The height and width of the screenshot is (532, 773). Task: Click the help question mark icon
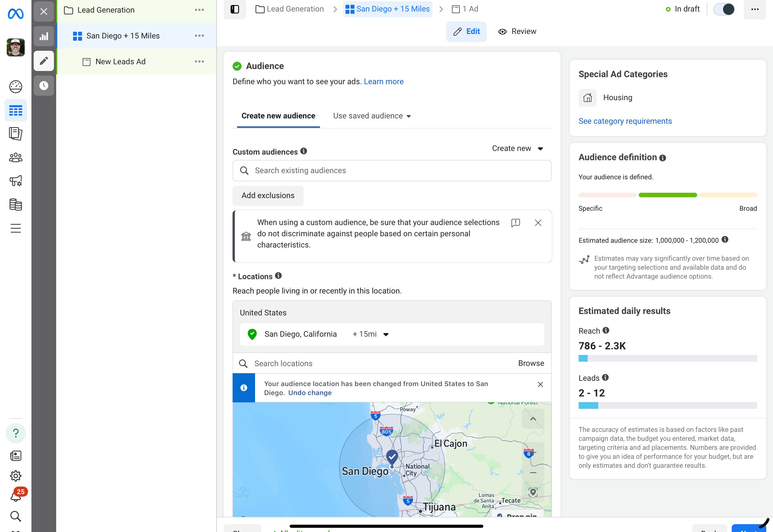[15, 433]
